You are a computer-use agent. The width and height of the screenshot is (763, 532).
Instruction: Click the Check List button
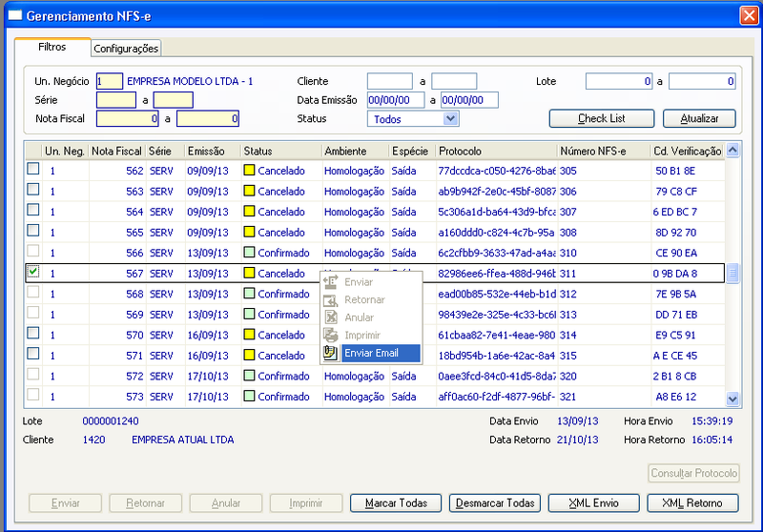(x=602, y=118)
